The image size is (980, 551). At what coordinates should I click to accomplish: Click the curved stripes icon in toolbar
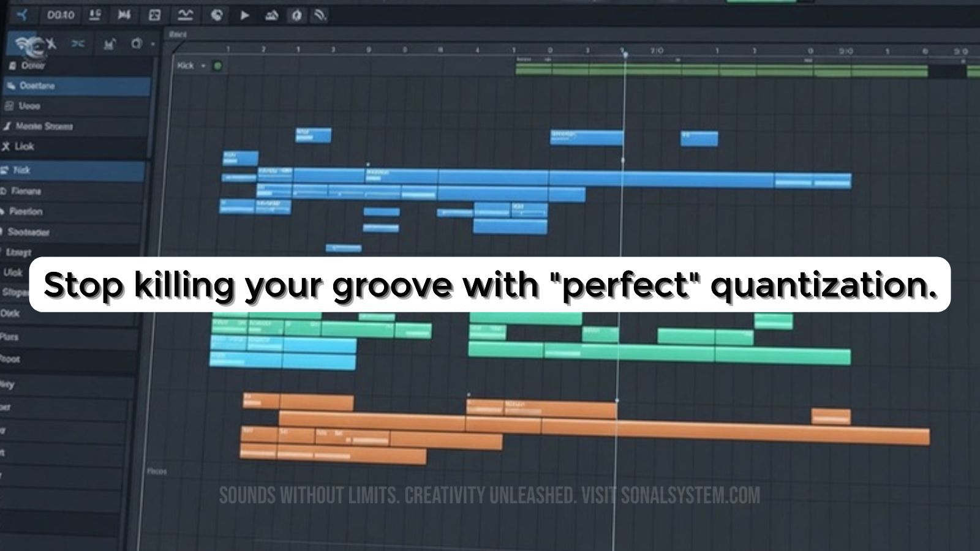pos(320,16)
